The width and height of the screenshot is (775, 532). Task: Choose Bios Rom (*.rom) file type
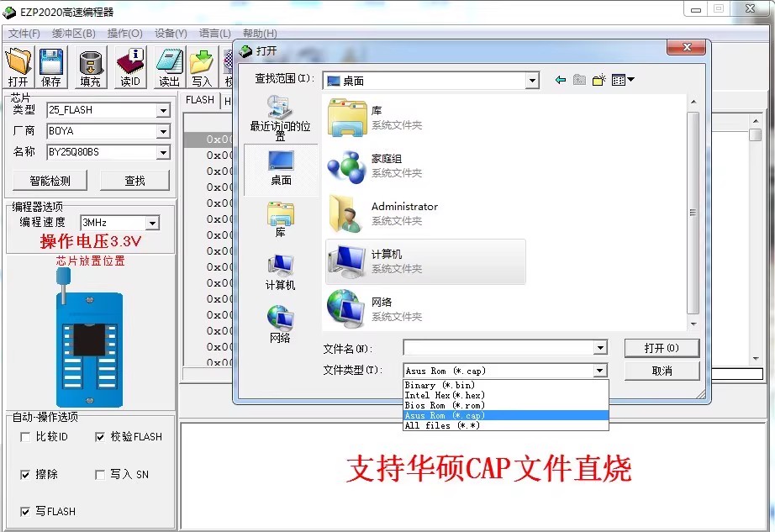pos(506,406)
